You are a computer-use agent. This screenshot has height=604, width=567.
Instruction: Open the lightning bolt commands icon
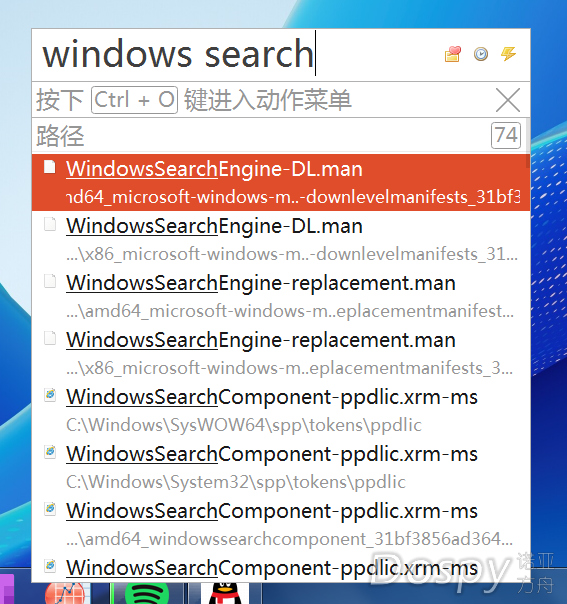tap(508, 54)
